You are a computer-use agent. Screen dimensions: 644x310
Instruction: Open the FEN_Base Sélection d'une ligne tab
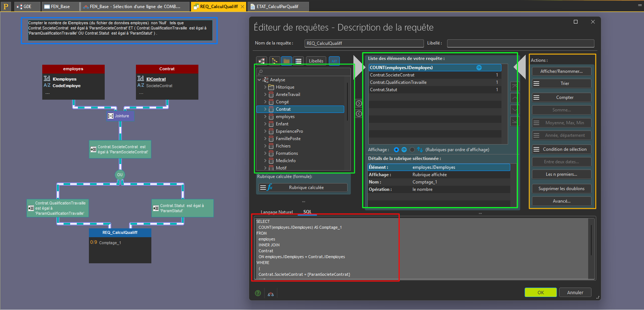135,7
